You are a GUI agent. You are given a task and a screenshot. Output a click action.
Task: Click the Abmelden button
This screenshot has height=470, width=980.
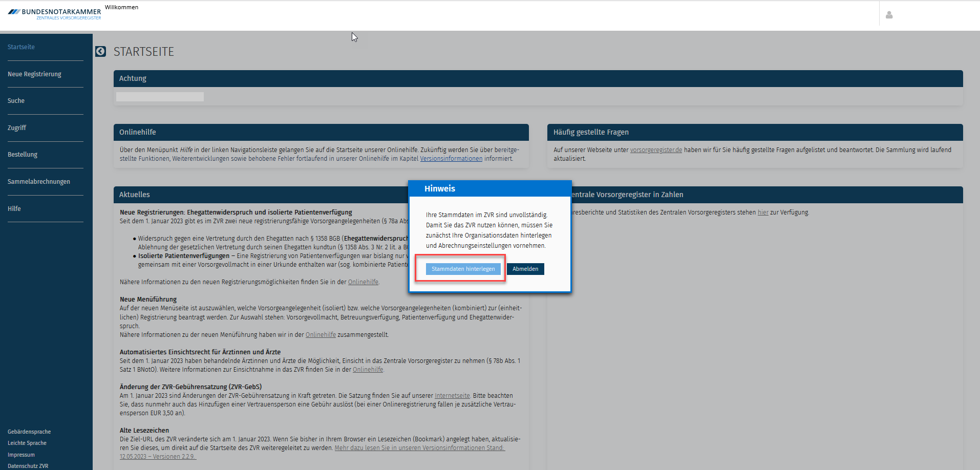pos(525,269)
